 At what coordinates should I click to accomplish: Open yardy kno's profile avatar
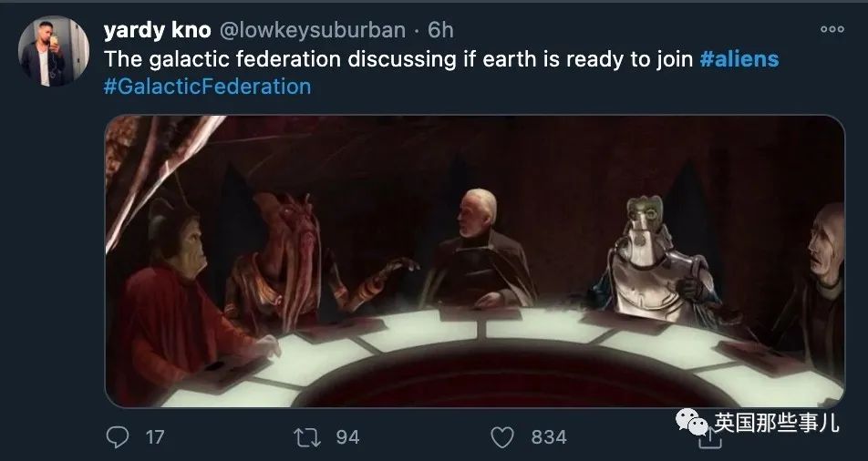(x=54, y=51)
